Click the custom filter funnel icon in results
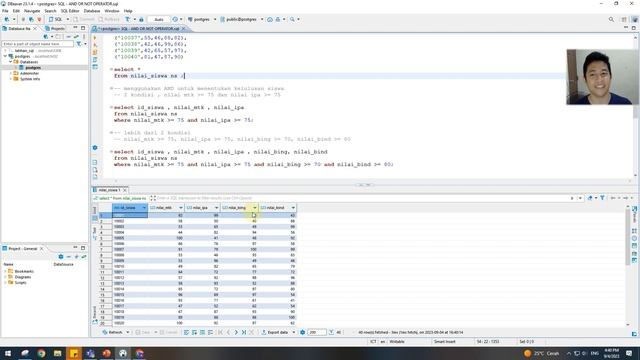The image size is (640, 360). point(602,198)
